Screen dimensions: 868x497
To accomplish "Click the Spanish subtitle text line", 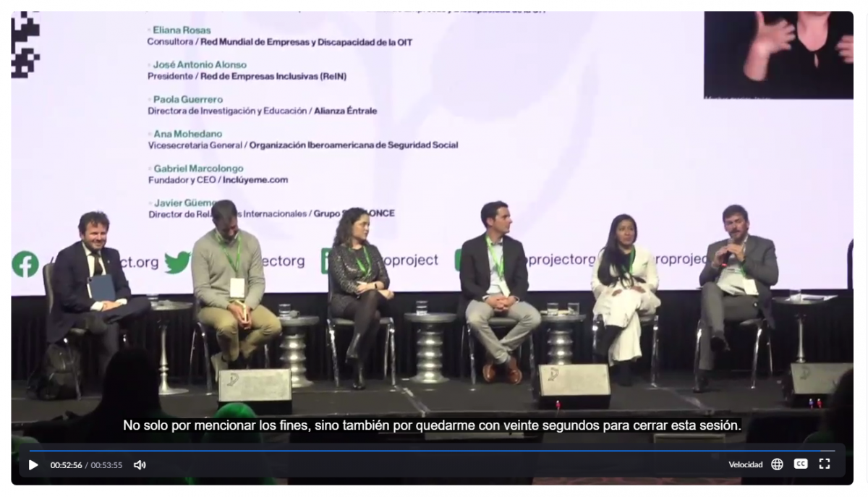I will pyautogui.click(x=432, y=425).
